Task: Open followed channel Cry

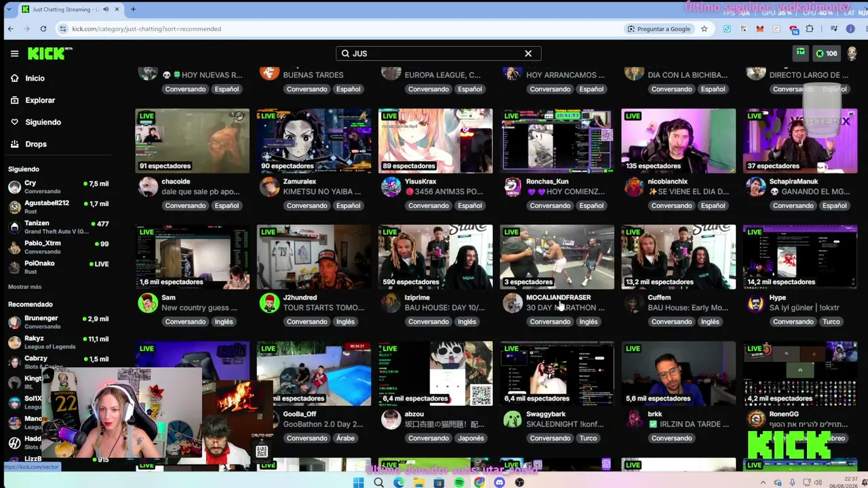Action: (58, 187)
